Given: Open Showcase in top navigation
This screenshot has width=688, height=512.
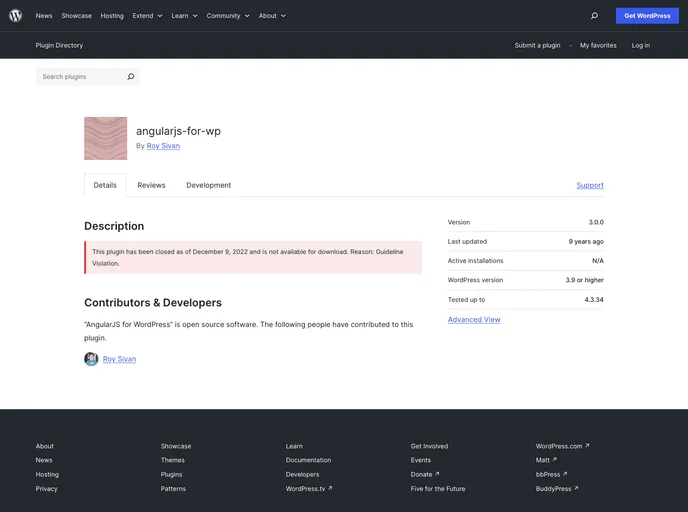Looking at the screenshot, I should point(76,16).
